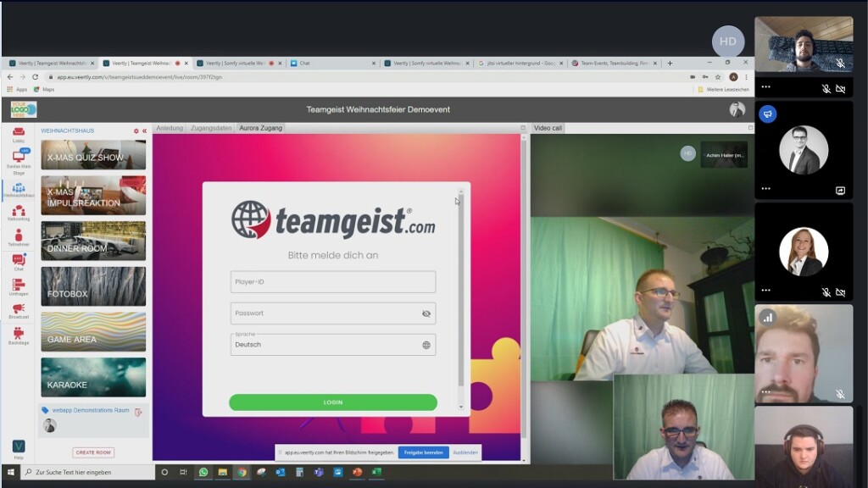Open a new browser tab
The width and height of the screenshot is (868, 488).
[x=670, y=63]
